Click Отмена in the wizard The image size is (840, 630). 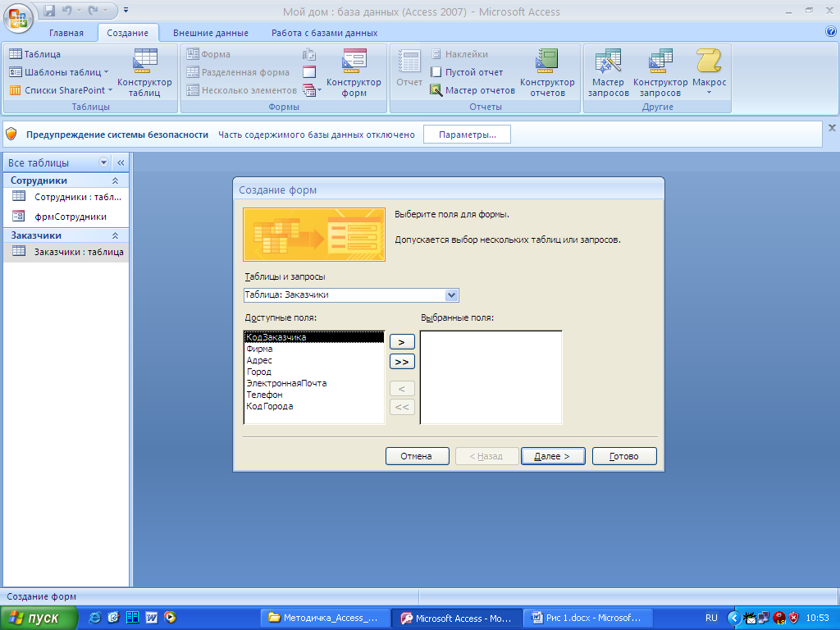[417, 456]
